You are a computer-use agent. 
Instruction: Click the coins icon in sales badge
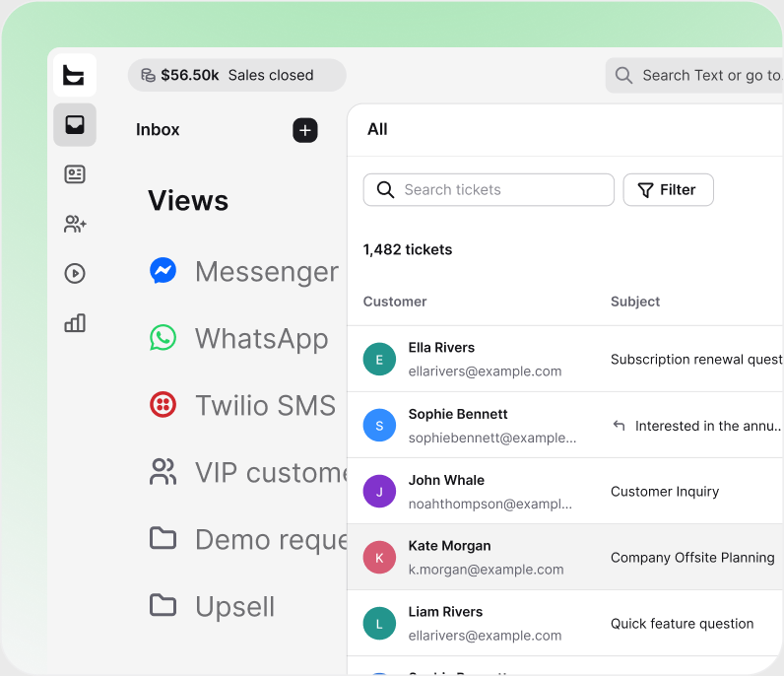pyautogui.click(x=148, y=75)
